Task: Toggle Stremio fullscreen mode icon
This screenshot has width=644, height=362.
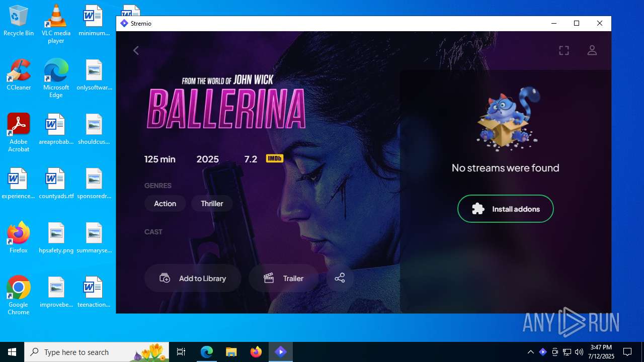Action: pos(564,50)
